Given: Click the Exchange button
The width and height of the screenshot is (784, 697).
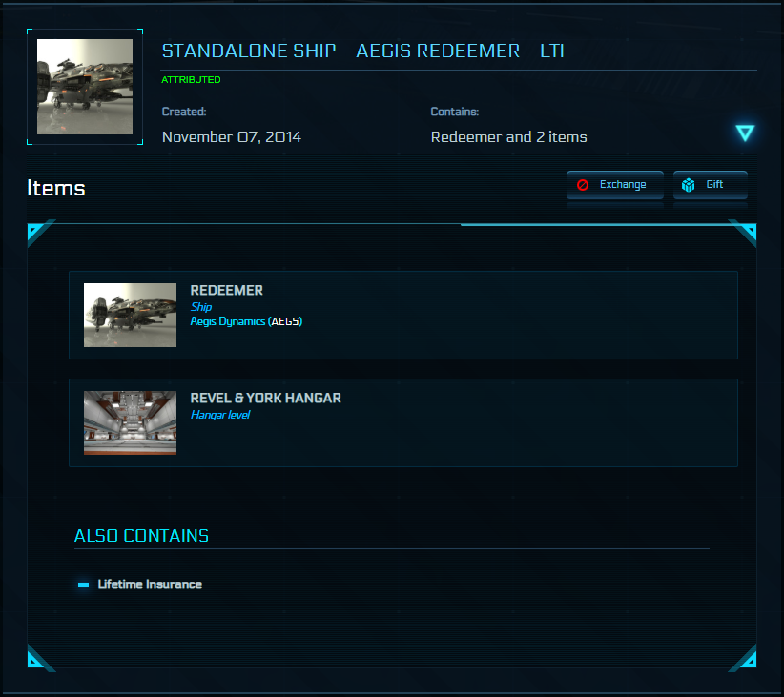Looking at the screenshot, I should tap(614, 185).
